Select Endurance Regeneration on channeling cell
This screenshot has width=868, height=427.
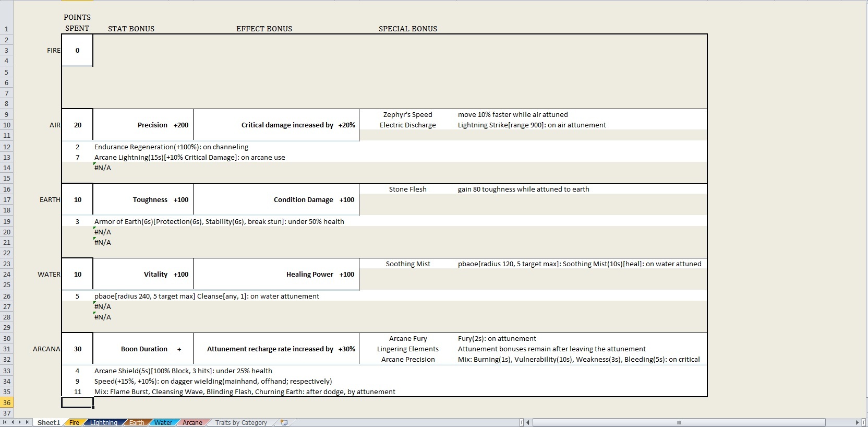click(x=171, y=147)
